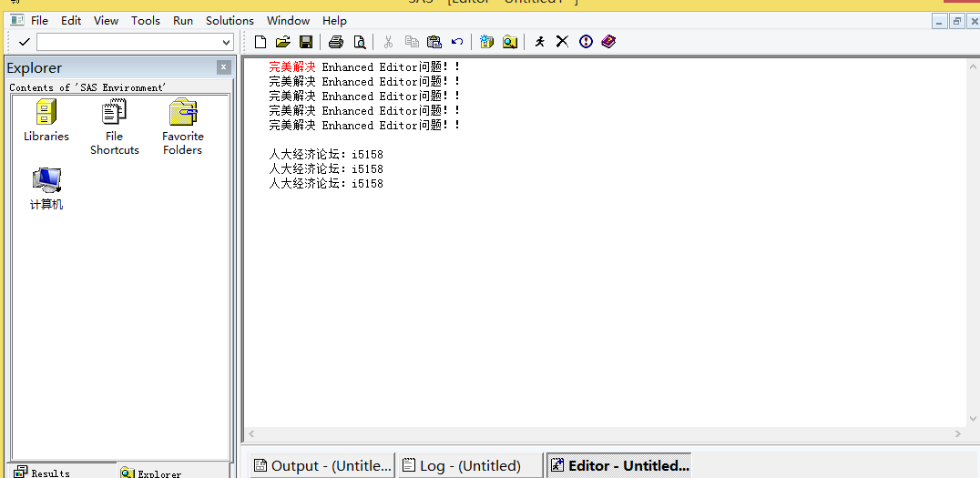
Task: Submit code with the running man icon
Action: click(540, 42)
